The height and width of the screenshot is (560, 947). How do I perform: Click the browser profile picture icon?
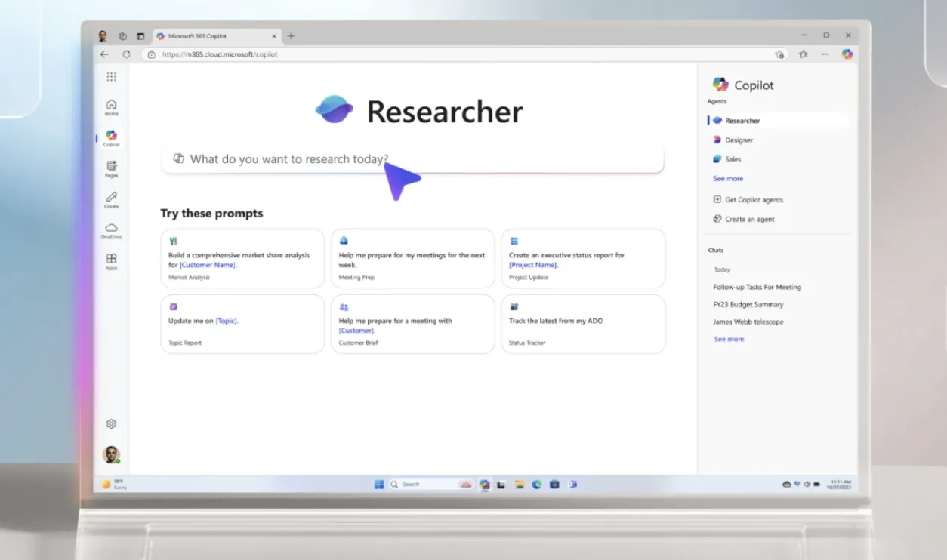pyautogui.click(x=103, y=35)
